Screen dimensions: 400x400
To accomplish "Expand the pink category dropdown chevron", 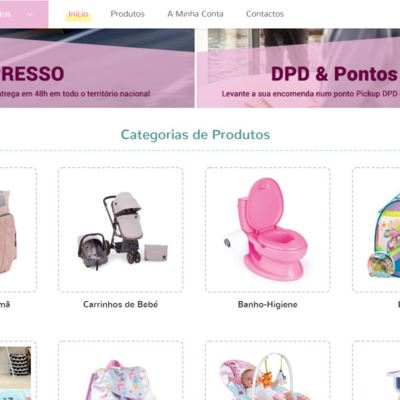I will click(x=30, y=14).
